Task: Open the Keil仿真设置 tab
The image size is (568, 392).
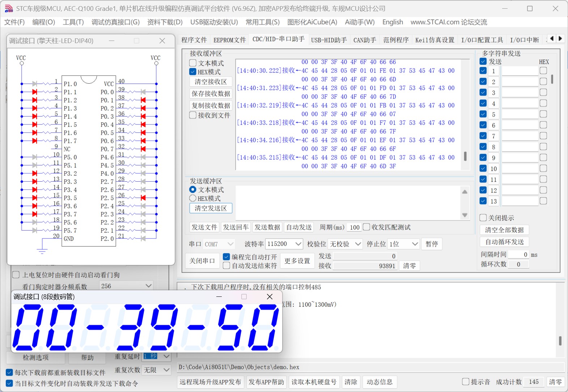Action: click(435, 40)
